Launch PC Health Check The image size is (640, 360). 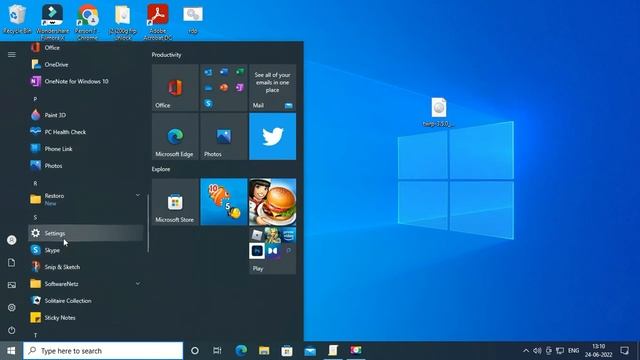[x=86, y=132]
